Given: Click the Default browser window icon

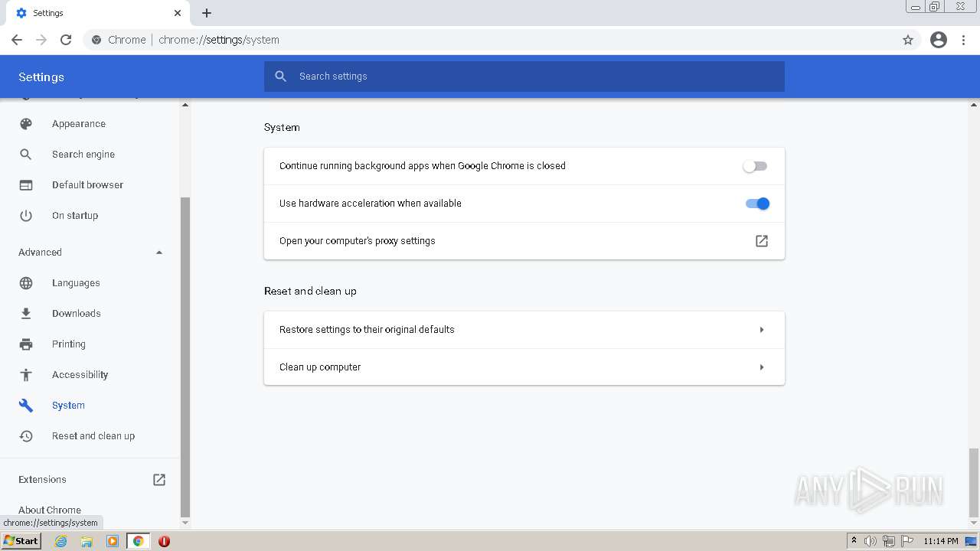Looking at the screenshot, I should 26,185.
